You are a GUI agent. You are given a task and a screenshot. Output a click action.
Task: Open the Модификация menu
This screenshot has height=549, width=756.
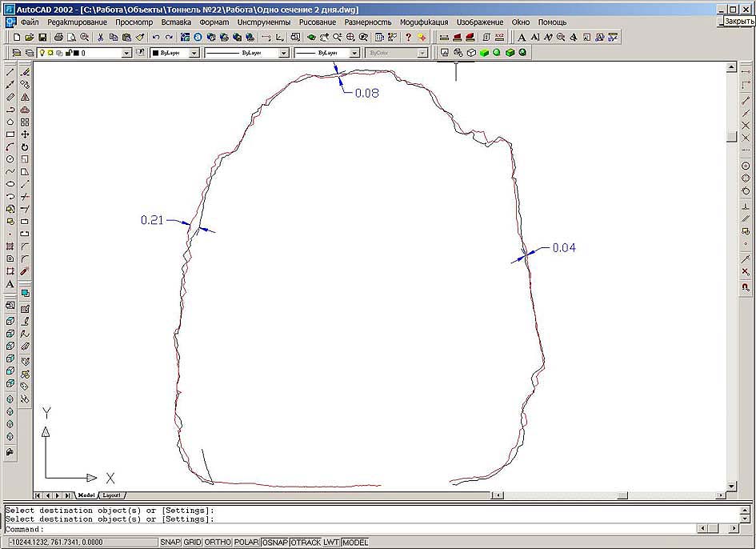click(424, 22)
